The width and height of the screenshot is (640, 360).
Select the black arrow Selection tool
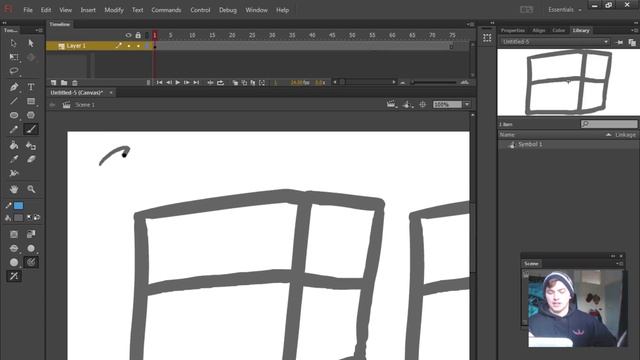13,43
